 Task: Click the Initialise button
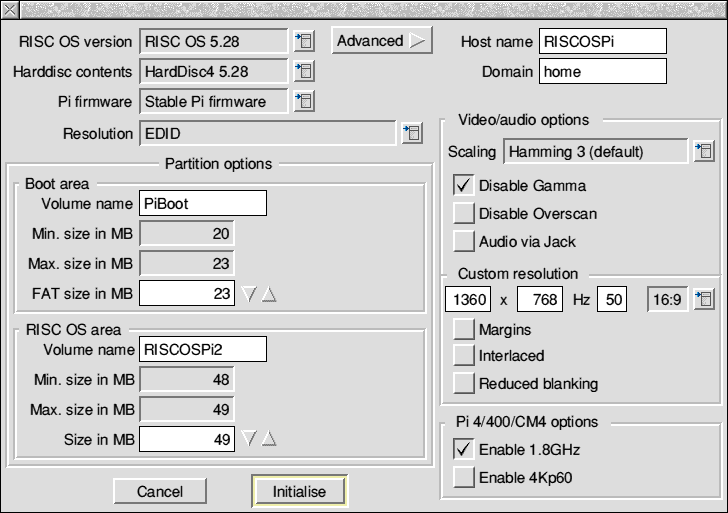tap(299, 491)
